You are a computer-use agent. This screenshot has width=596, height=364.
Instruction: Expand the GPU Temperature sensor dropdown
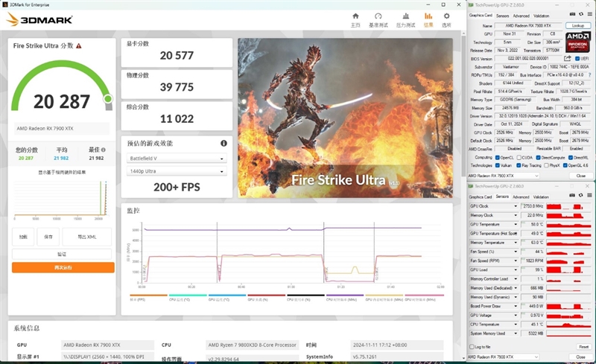click(516, 224)
